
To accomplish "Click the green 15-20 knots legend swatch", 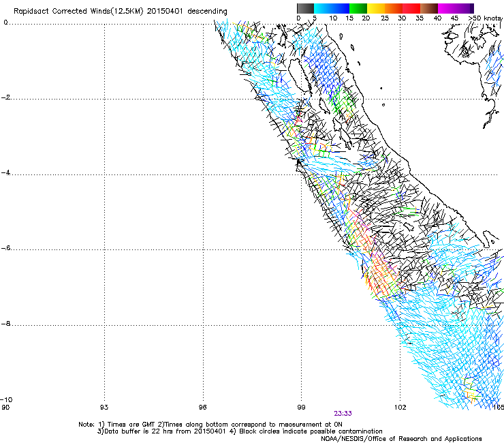I will 358,8.
